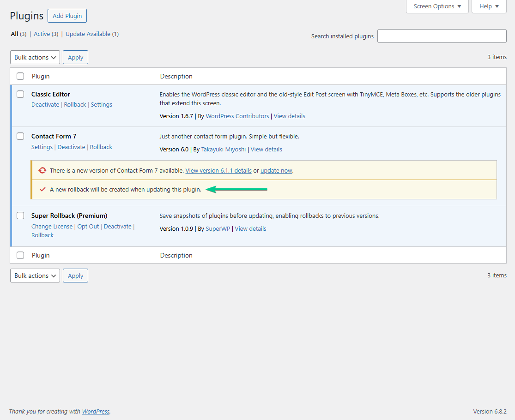Open the bottom Bulk actions dropdown

[x=35, y=276]
